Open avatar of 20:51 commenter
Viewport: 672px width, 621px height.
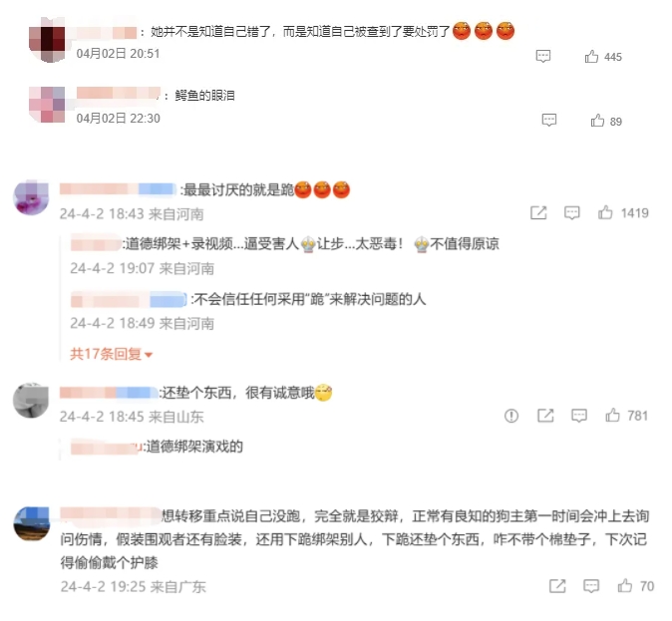47,42
